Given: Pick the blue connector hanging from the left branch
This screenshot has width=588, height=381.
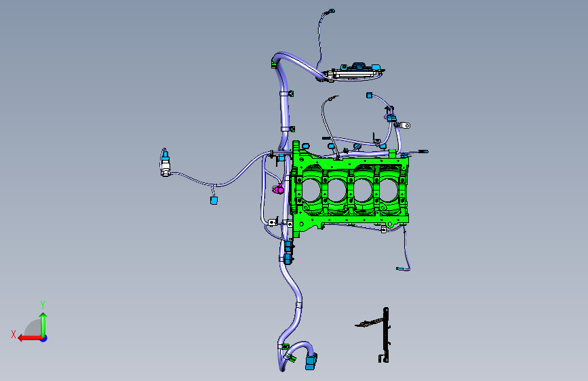Looking at the screenshot, I should tap(214, 201).
